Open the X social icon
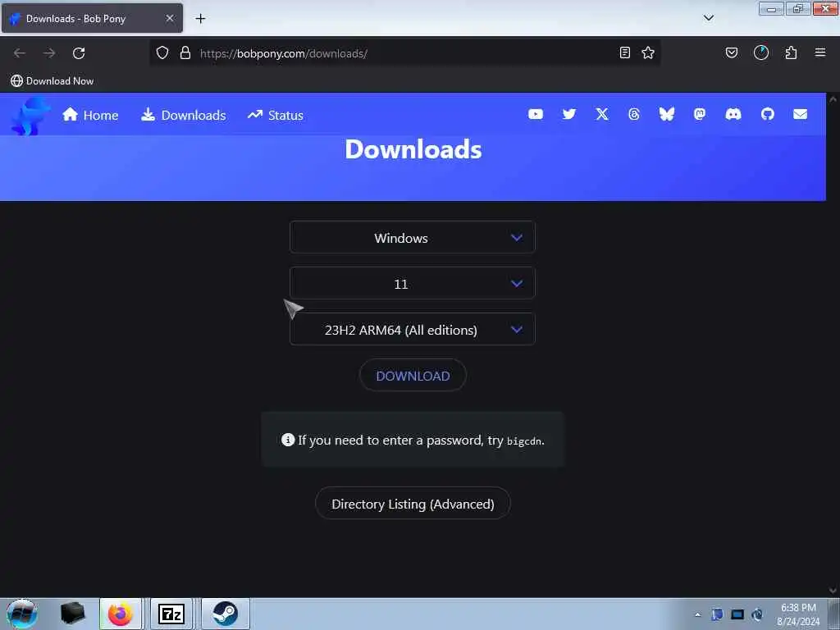Viewport: 840px width, 630px height. pos(601,114)
